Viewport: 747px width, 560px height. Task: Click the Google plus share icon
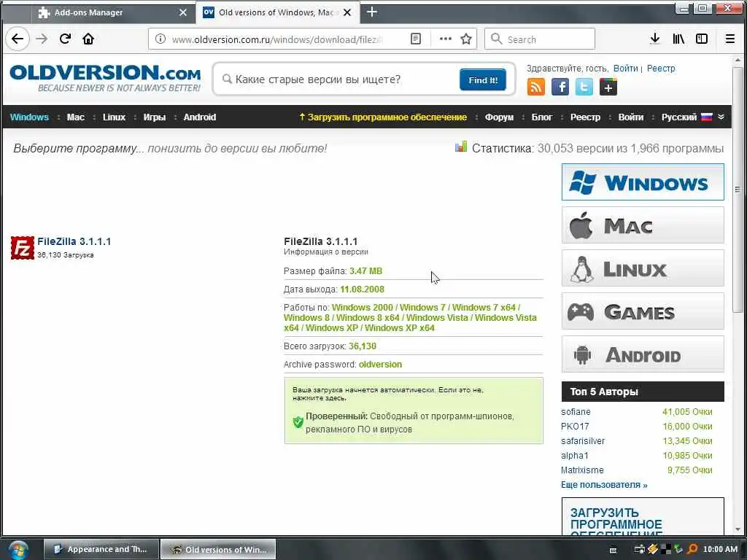[608, 87]
